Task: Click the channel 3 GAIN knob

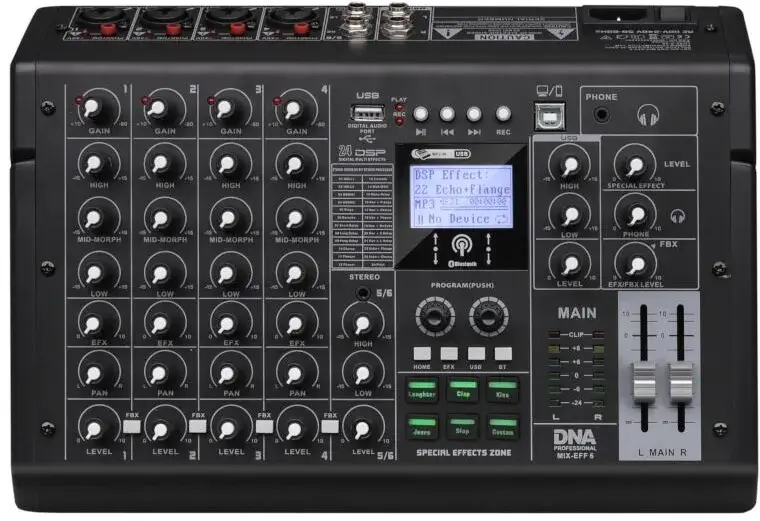Action: (224, 109)
